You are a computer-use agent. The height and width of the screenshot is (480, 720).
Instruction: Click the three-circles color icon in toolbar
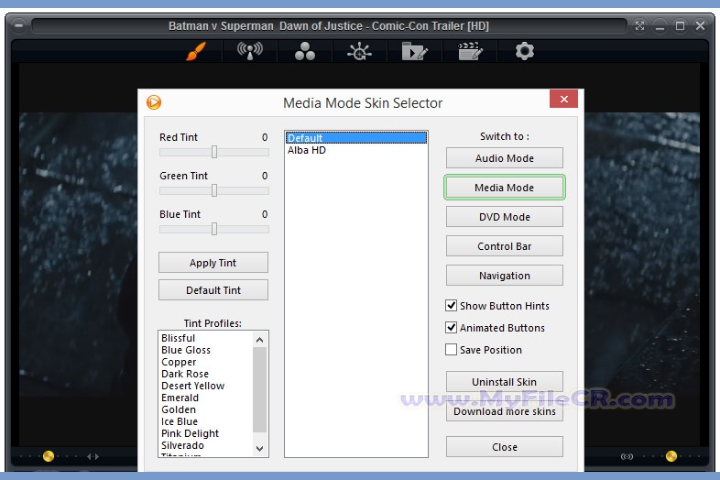[305, 51]
